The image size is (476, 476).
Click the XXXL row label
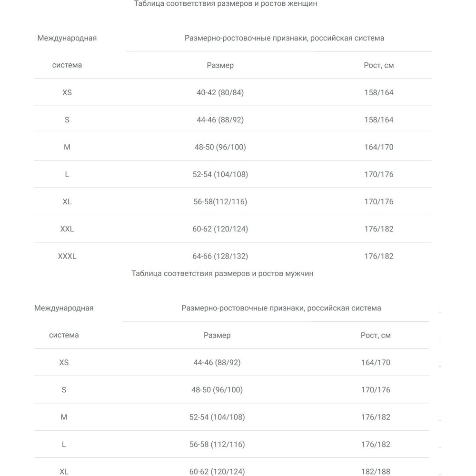[x=67, y=256]
